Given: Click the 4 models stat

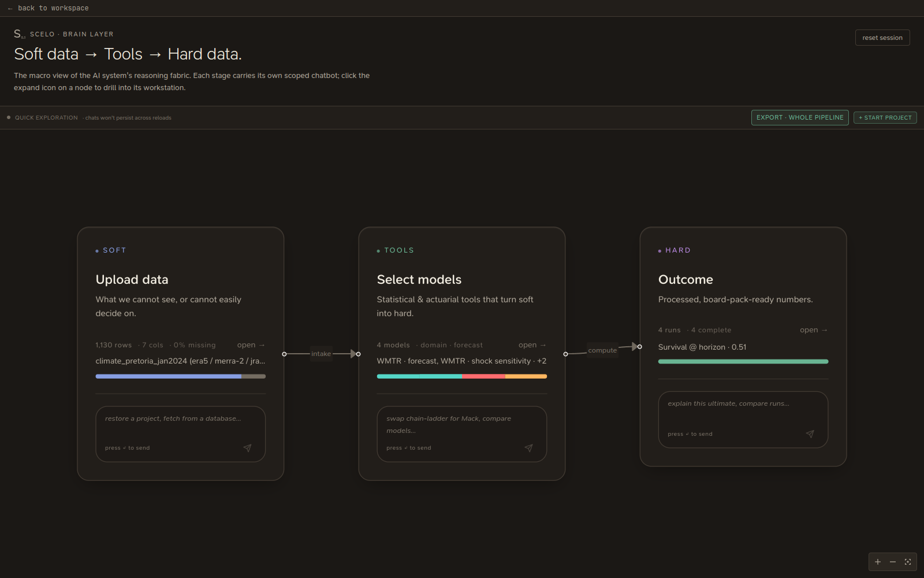Looking at the screenshot, I should click(393, 345).
